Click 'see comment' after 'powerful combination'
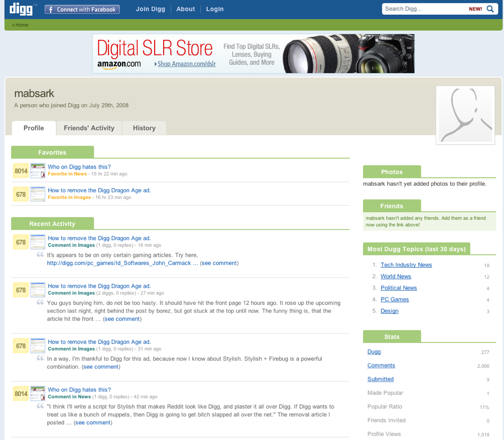This screenshot has height=440, width=504. point(101,367)
